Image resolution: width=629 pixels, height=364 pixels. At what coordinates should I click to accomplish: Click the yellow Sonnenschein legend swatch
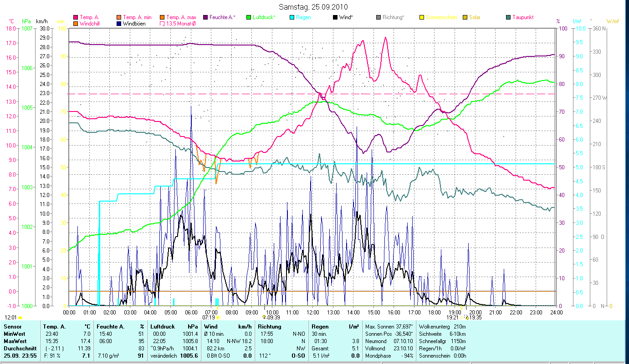click(421, 17)
